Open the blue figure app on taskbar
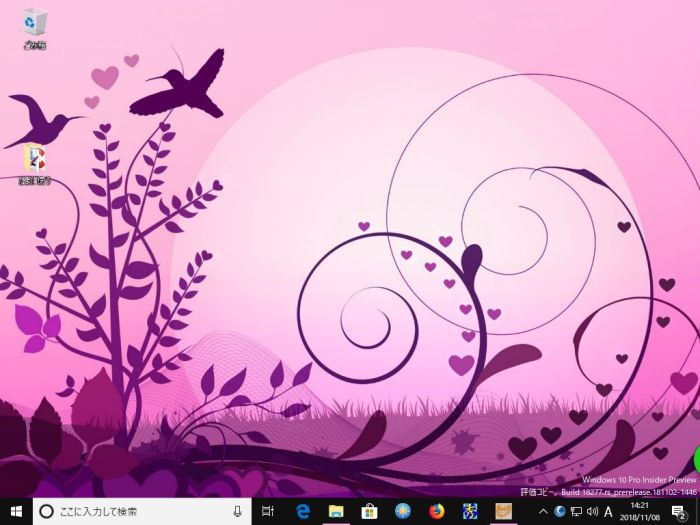Image resolution: width=700 pixels, height=525 pixels. 470,511
